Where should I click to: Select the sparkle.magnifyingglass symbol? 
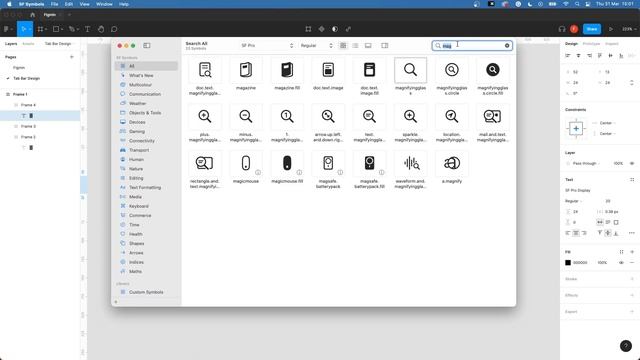point(410,117)
